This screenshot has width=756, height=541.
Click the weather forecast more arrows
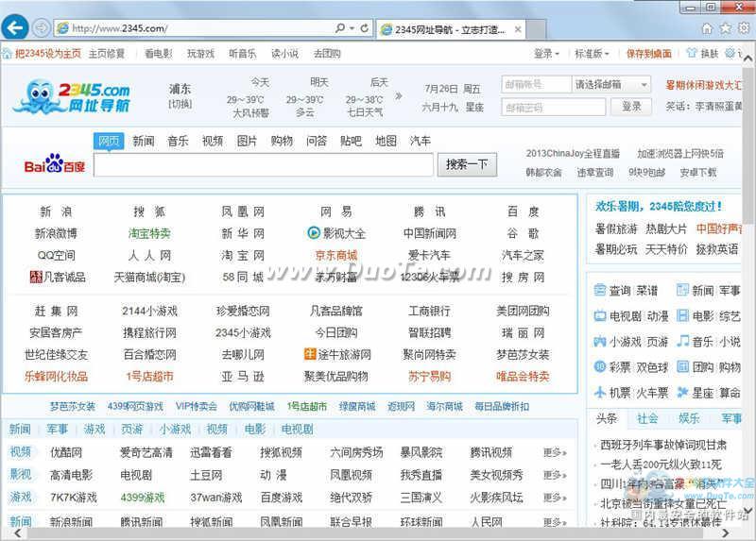(398, 96)
